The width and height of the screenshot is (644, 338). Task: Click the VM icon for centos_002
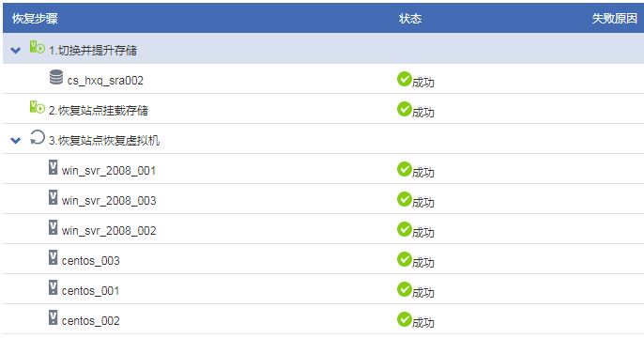[53, 317]
